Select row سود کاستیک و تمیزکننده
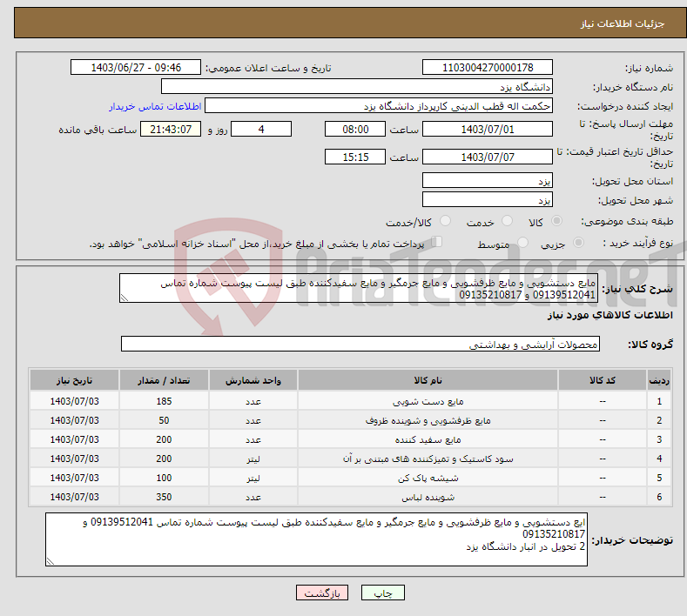687x616 pixels. click(350, 459)
